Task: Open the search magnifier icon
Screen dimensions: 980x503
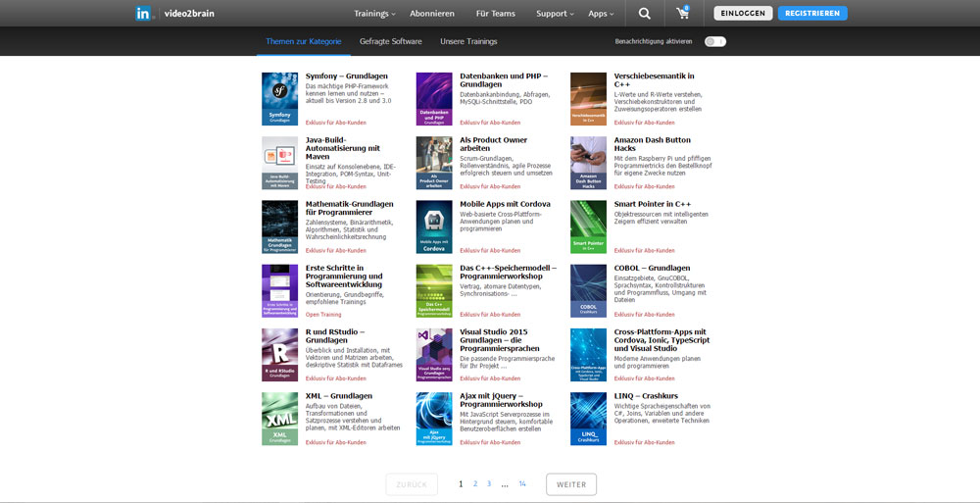Action: point(645,14)
